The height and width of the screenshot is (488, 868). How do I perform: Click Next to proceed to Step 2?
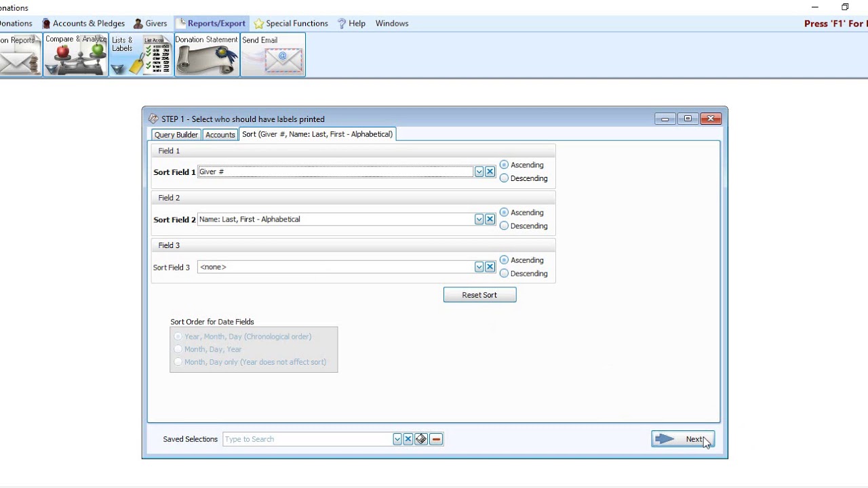click(683, 439)
